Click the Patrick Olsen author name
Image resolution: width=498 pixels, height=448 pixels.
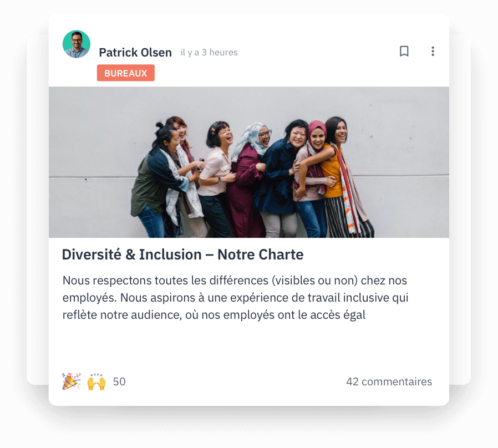click(x=135, y=52)
